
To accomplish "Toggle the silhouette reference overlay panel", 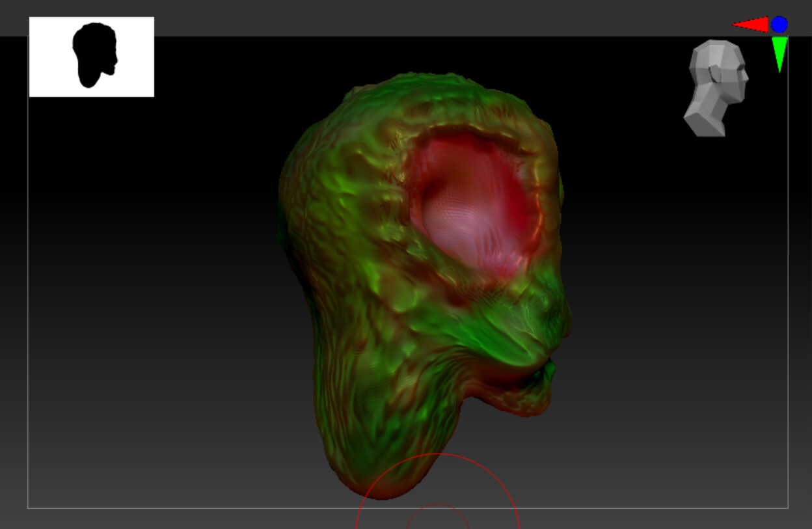I will click(x=91, y=56).
